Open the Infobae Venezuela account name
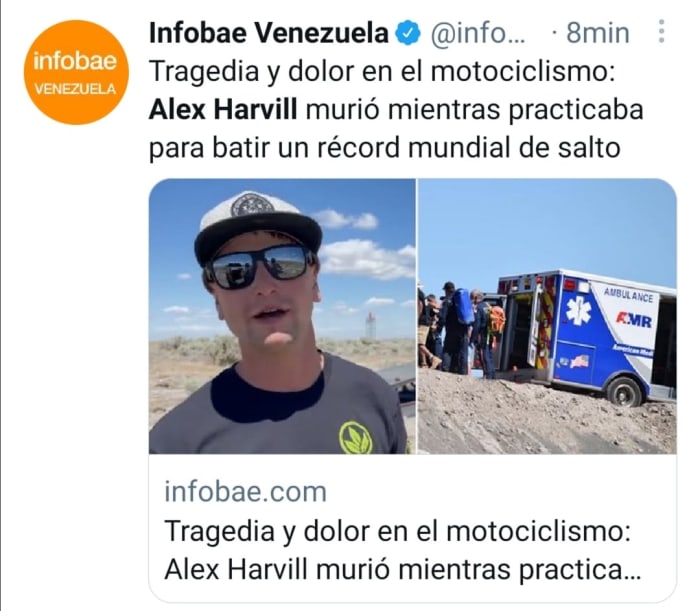 [269, 33]
